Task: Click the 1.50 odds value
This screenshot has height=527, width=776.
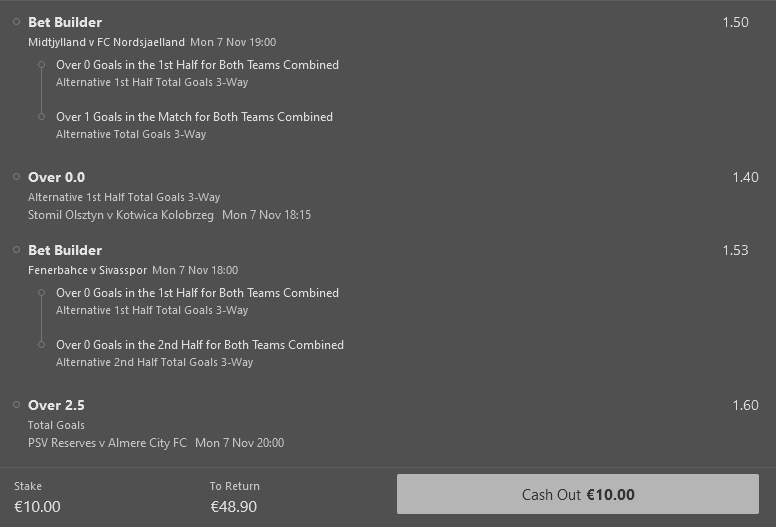Action: (x=735, y=22)
